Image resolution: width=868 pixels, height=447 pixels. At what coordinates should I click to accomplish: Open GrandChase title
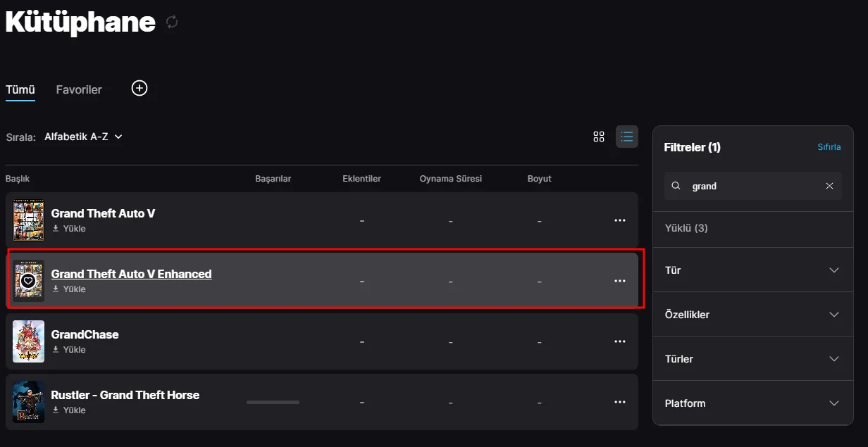pos(85,334)
